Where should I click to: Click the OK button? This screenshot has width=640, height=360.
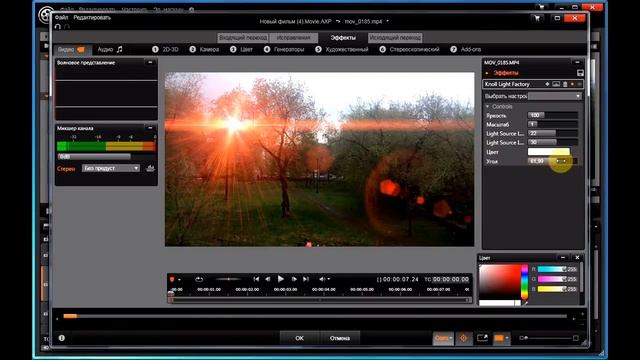click(x=299, y=338)
